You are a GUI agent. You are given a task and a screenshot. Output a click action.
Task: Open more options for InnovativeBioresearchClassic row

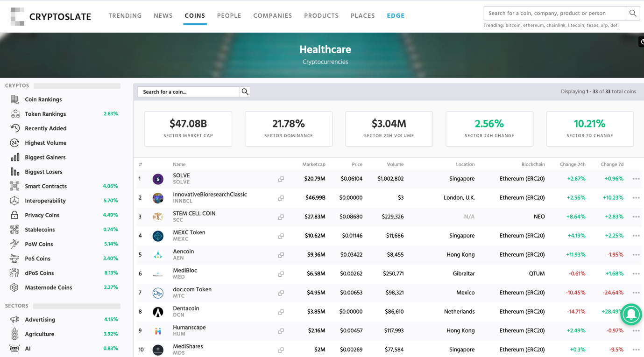point(636,198)
